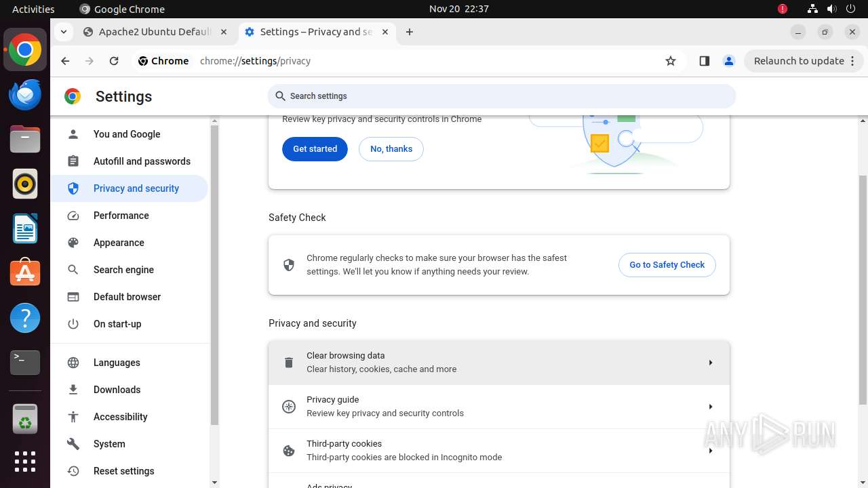This screenshot has height=488, width=868.
Task: Open the tab search dropdown arrow
Action: 63,32
